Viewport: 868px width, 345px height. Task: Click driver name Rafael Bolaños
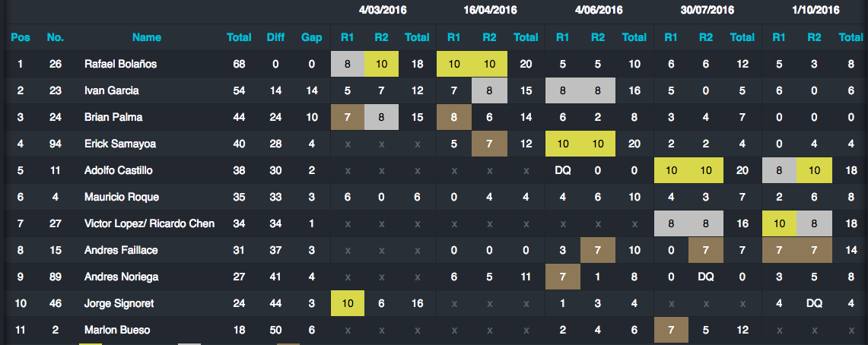(121, 64)
